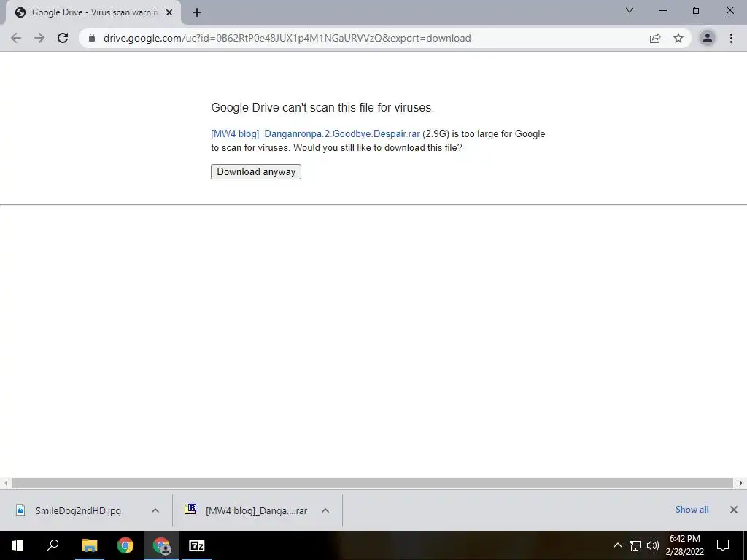
Task: Click the scrollbar left arrow
Action: 6,483
